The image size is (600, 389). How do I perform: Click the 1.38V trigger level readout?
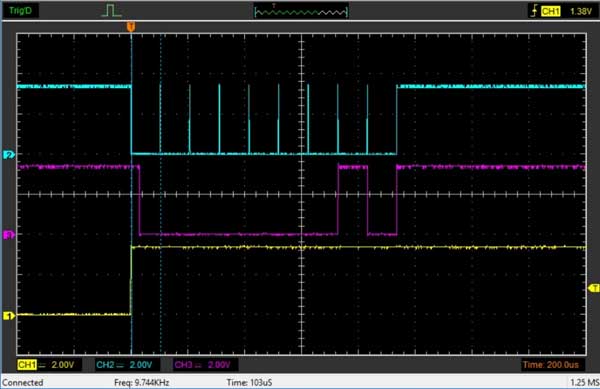coord(580,11)
